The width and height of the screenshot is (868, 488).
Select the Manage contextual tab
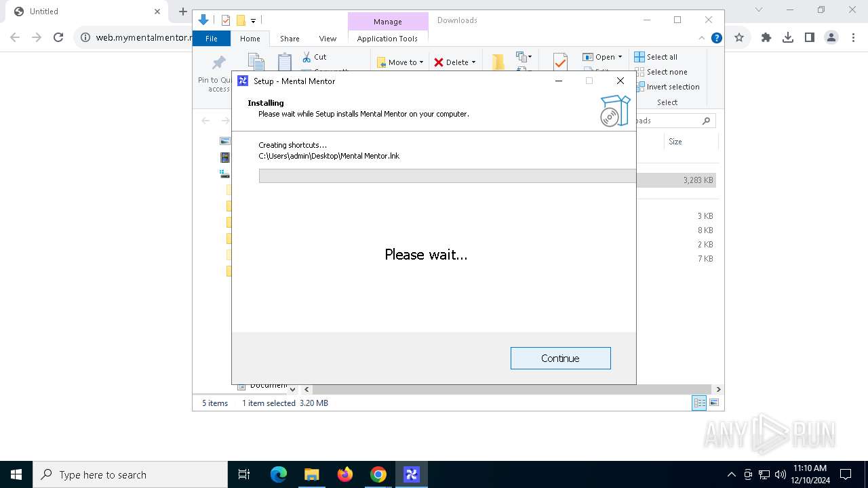[387, 22]
